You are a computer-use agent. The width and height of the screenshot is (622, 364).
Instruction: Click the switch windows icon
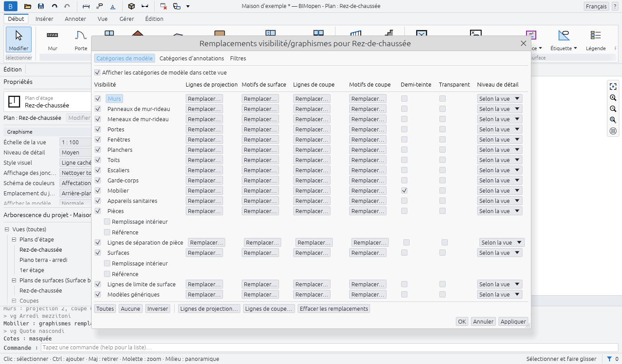177,6
